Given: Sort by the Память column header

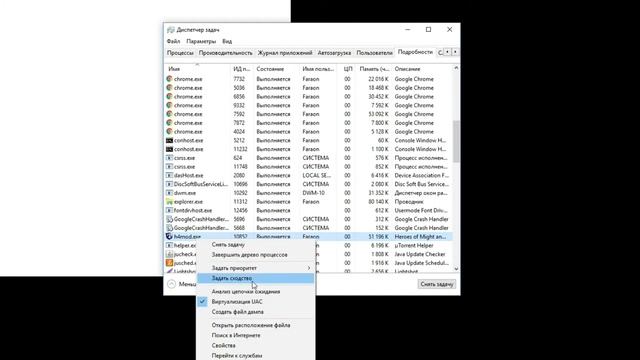Looking at the screenshot, I should click(x=374, y=69).
